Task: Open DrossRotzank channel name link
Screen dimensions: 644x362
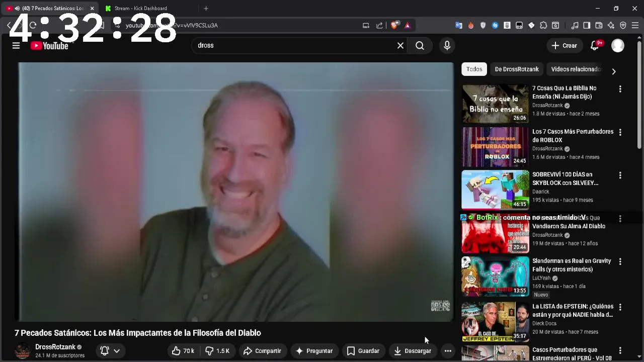Action: pos(55,347)
